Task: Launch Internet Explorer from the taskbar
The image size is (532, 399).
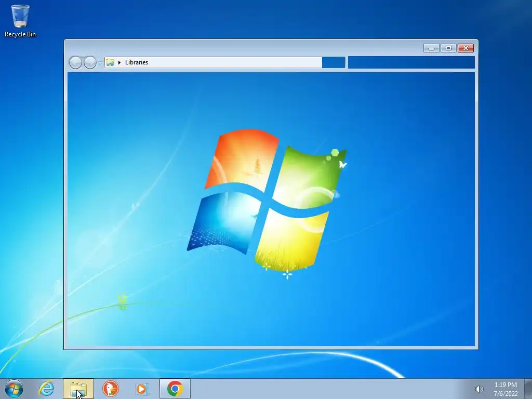Action: click(46, 389)
